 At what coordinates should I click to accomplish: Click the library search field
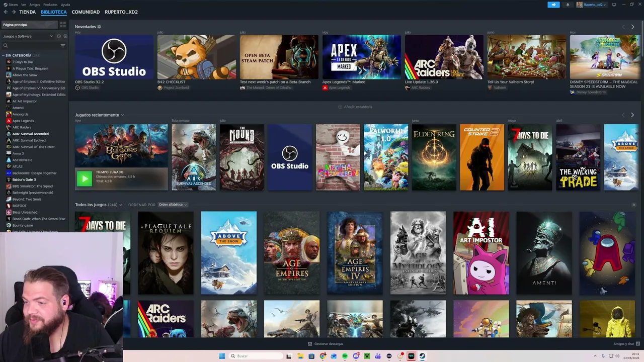(30, 46)
